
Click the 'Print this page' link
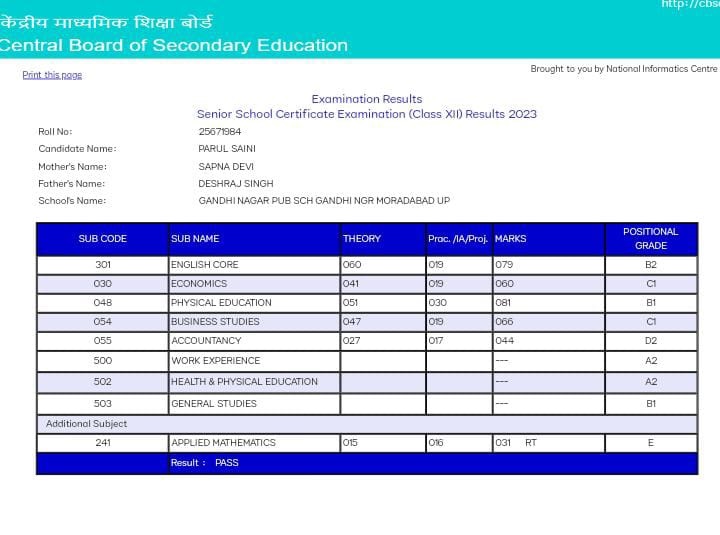tap(52, 74)
